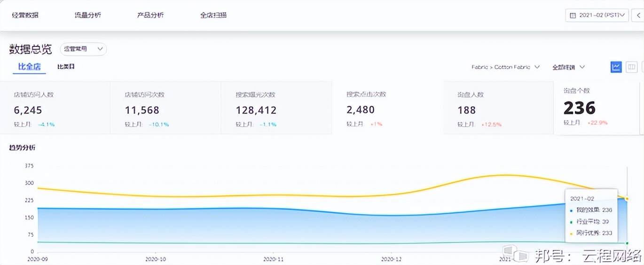Click the 2020-12 x-axis label

[391, 259]
